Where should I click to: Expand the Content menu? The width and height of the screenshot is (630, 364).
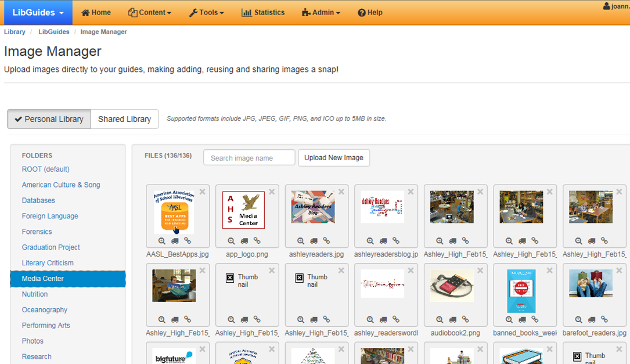(149, 12)
